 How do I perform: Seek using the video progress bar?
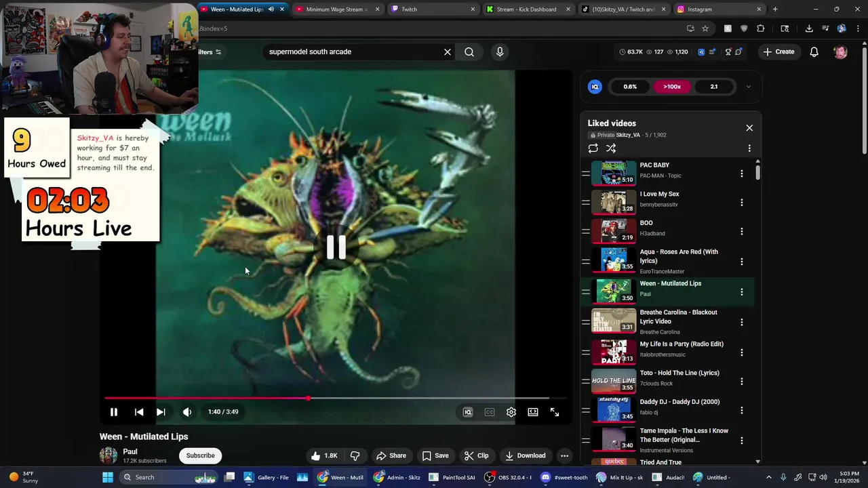click(336, 399)
